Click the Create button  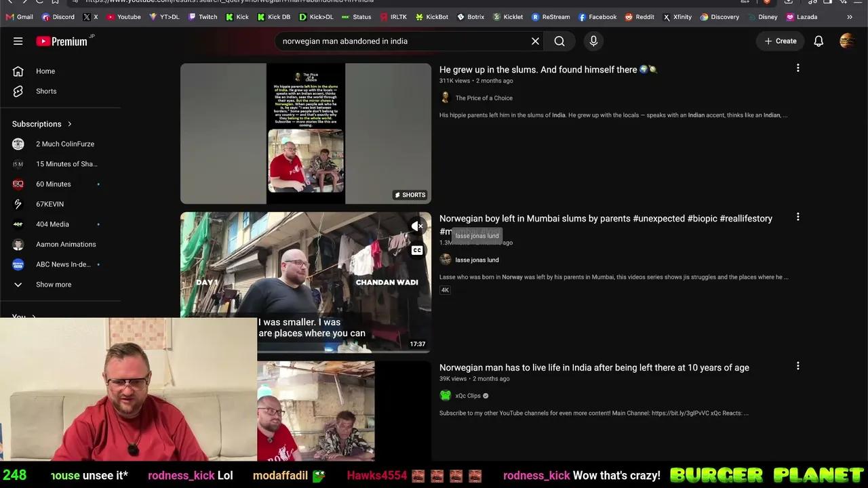[x=781, y=41]
